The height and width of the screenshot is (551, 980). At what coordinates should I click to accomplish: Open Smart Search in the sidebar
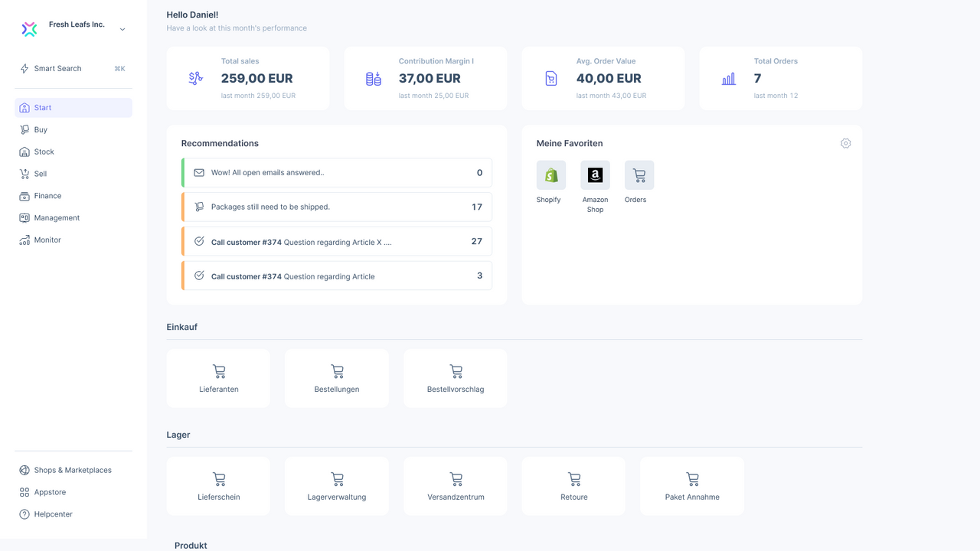coord(57,68)
